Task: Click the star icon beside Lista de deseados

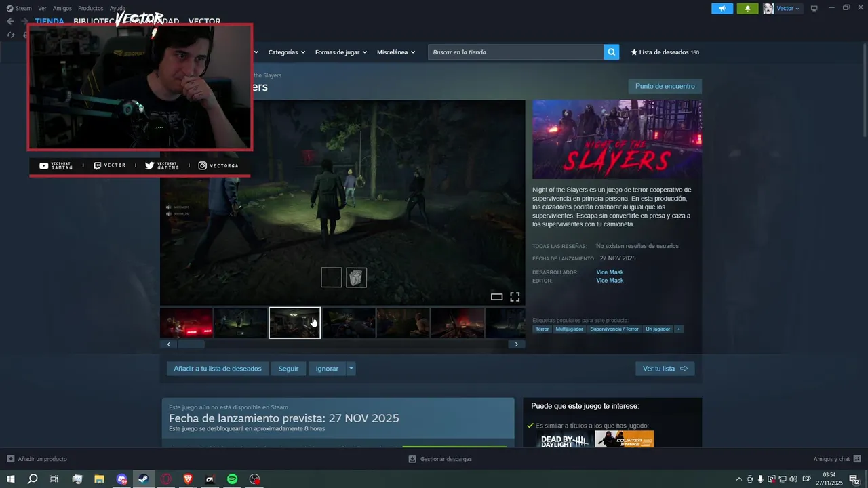Action: [x=634, y=52]
